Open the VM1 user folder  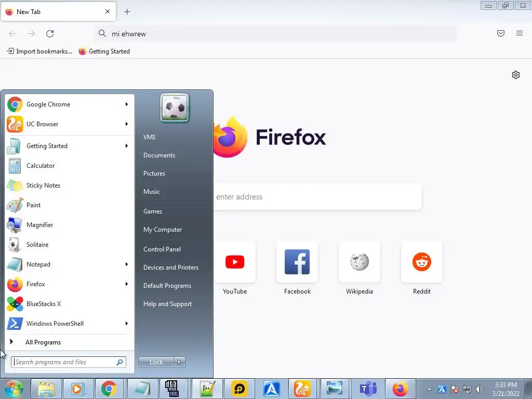149,137
